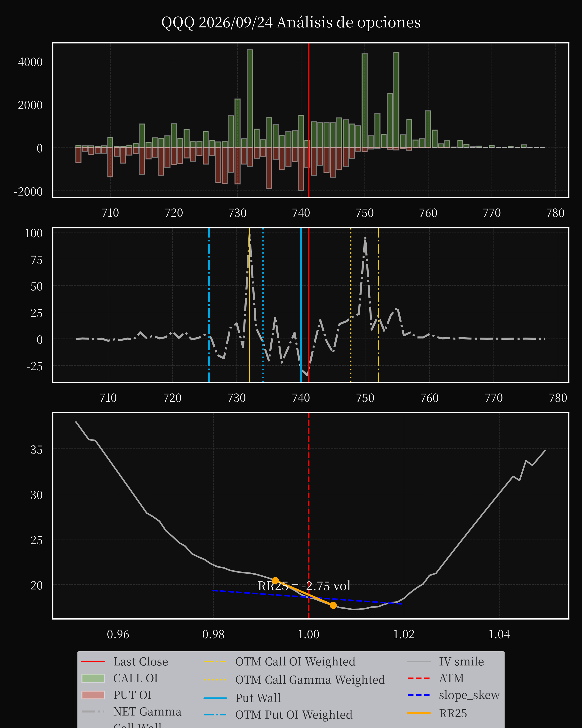Image resolution: width=582 pixels, height=728 pixels.
Task: Click the solid blue Put Wall legend line sample
Action: pos(215,698)
